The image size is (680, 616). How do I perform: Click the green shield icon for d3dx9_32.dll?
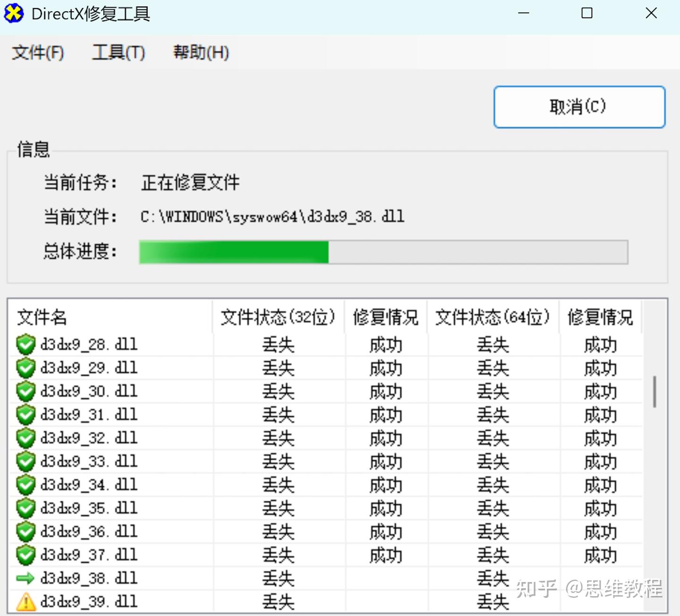[25, 438]
